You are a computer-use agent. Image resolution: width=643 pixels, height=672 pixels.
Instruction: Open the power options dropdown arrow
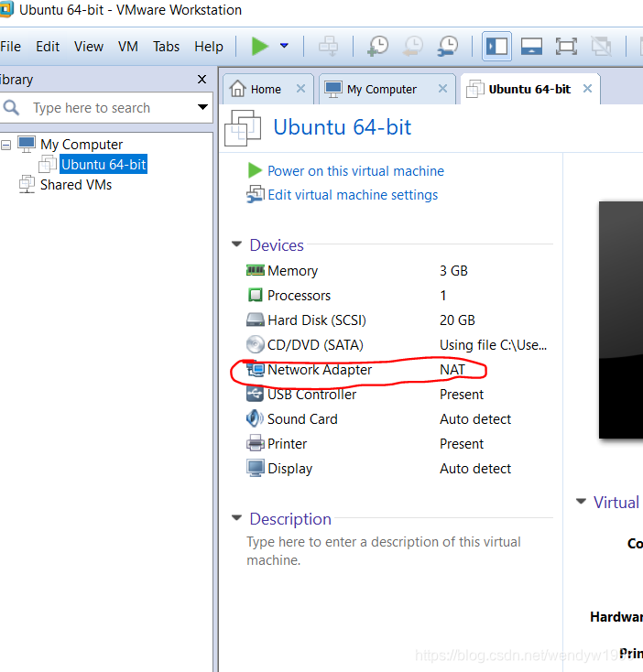pyautogui.click(x=284, y=46)
